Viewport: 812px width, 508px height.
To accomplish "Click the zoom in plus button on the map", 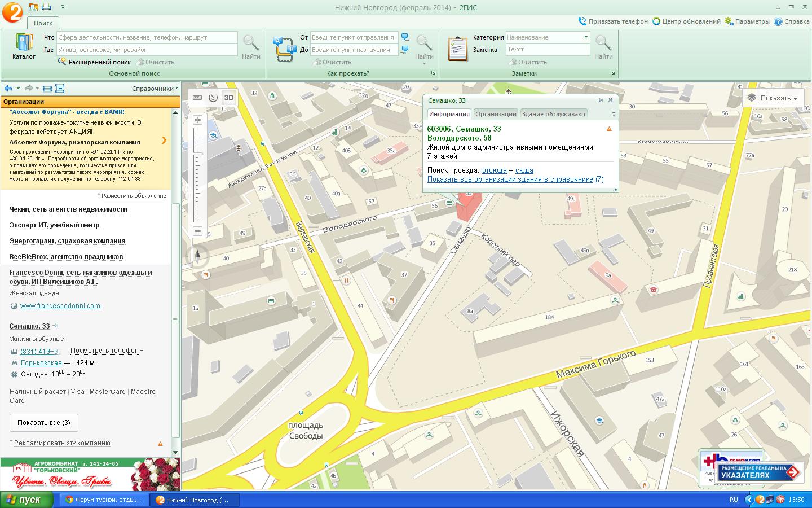I will (197, 120).
